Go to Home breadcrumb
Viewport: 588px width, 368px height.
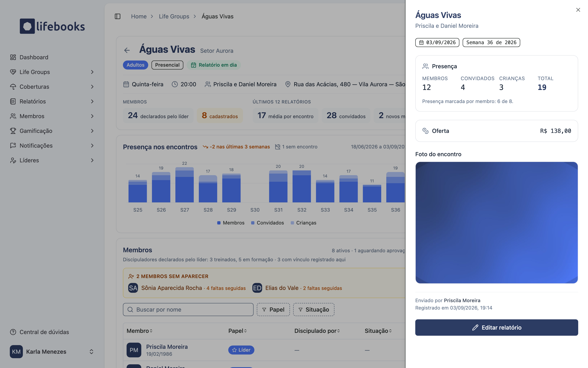coord(139,16)
